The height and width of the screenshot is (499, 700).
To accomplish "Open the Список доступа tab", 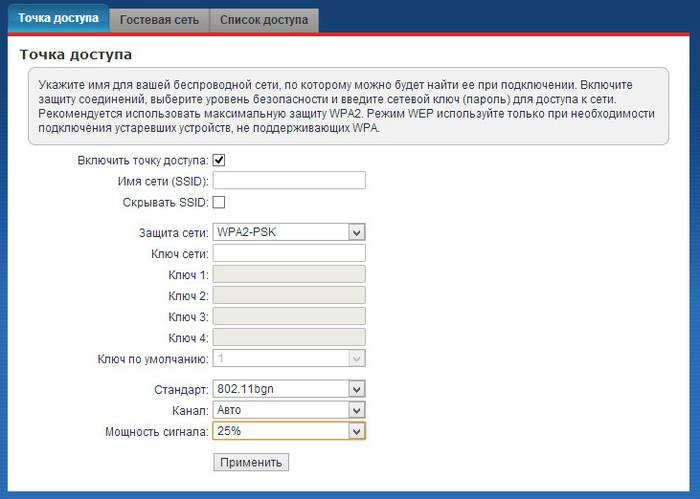I will tap(265, 20).
